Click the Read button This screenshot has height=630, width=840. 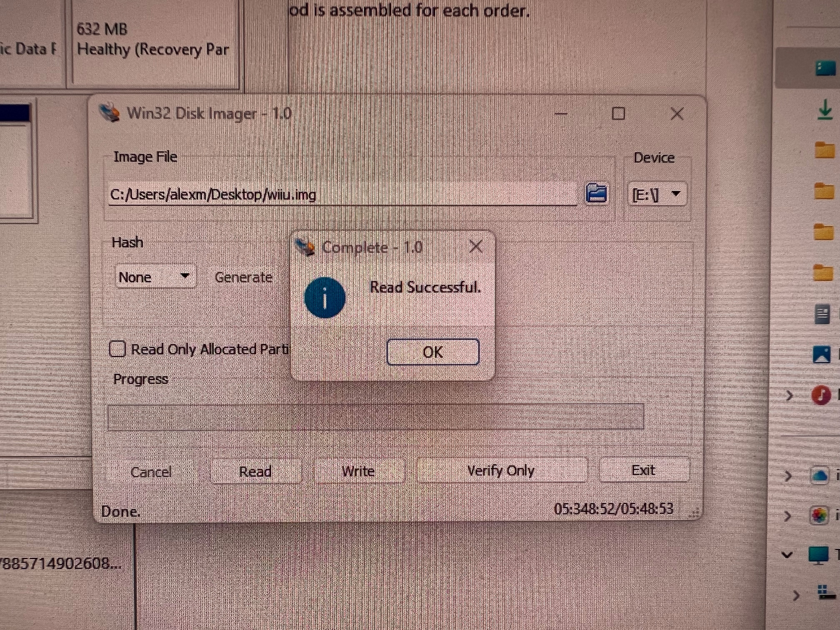pyautogui.click(x=256, y=471)
